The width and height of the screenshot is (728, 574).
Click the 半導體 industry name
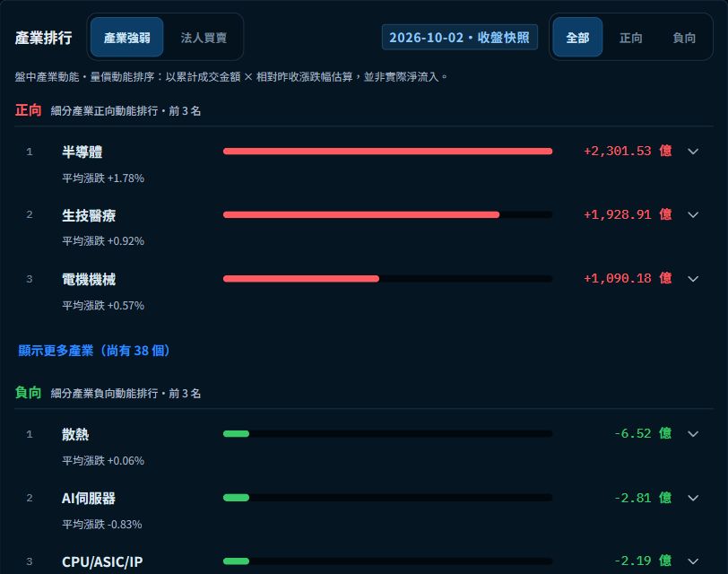(x=82, y=152)
